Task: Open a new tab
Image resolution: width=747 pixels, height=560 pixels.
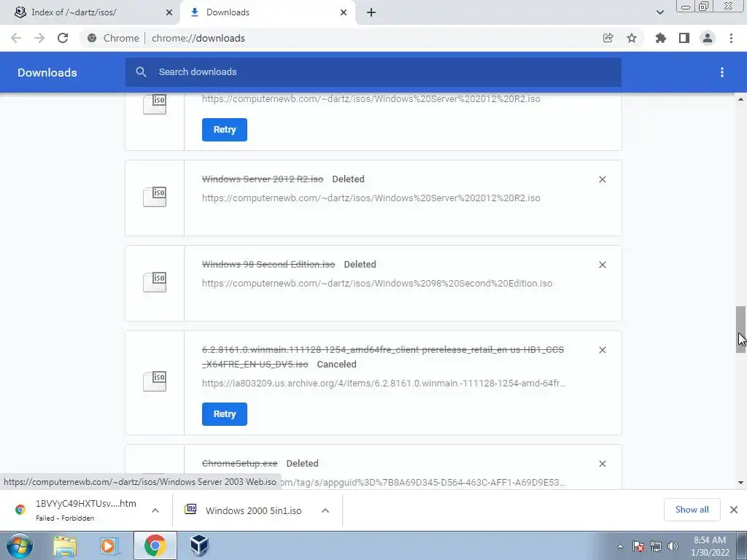Action: click(x=371, y=12)
